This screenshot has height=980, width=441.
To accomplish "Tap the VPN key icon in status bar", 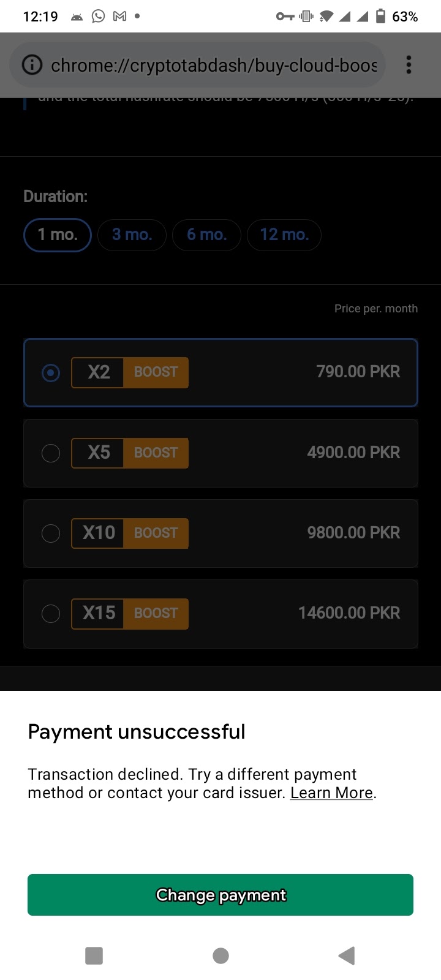I will point(287,16).
